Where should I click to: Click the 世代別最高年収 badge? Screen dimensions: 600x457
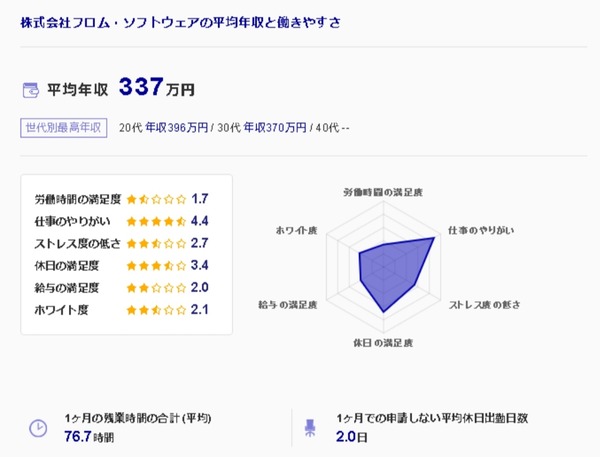coord(64,128)
